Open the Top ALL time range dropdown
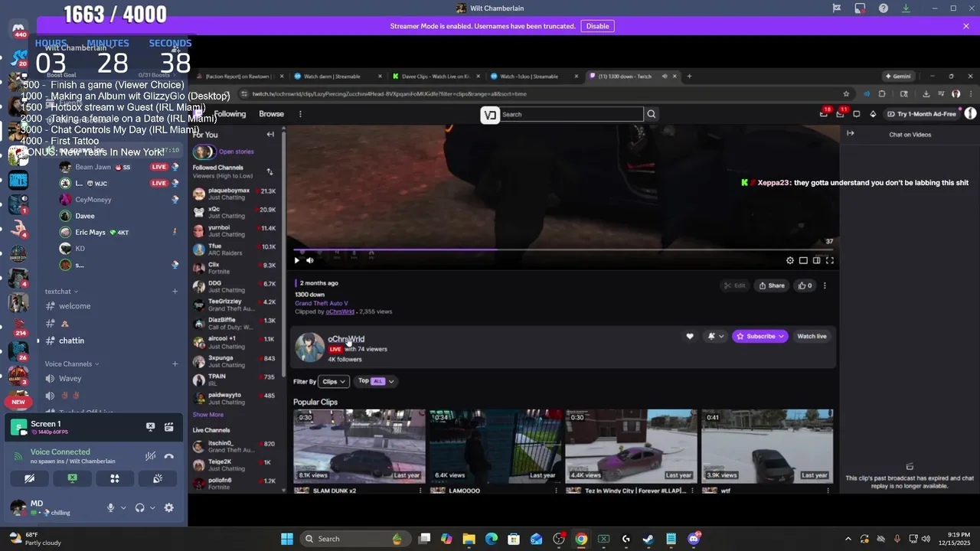980x551 pixels. tap(377, 381)
